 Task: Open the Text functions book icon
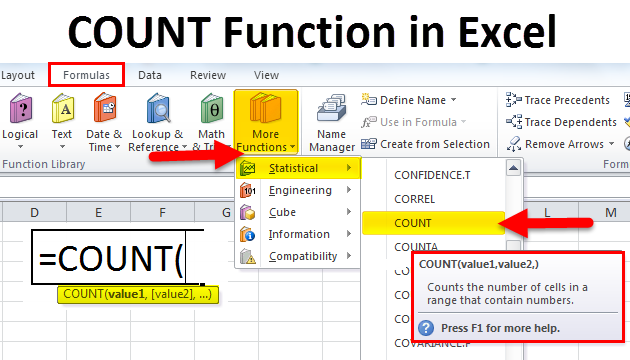[63, 108]
